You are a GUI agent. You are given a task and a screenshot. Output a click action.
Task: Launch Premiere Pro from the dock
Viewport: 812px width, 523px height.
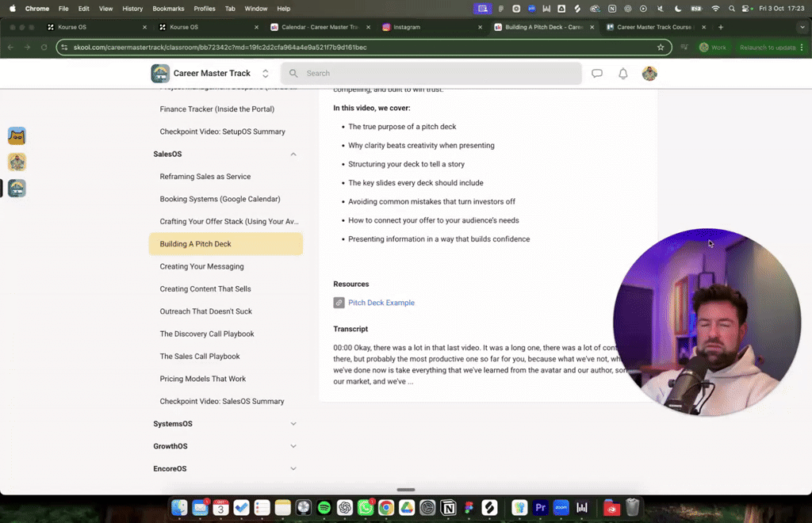pyautogui.click(x=539, y=508)
